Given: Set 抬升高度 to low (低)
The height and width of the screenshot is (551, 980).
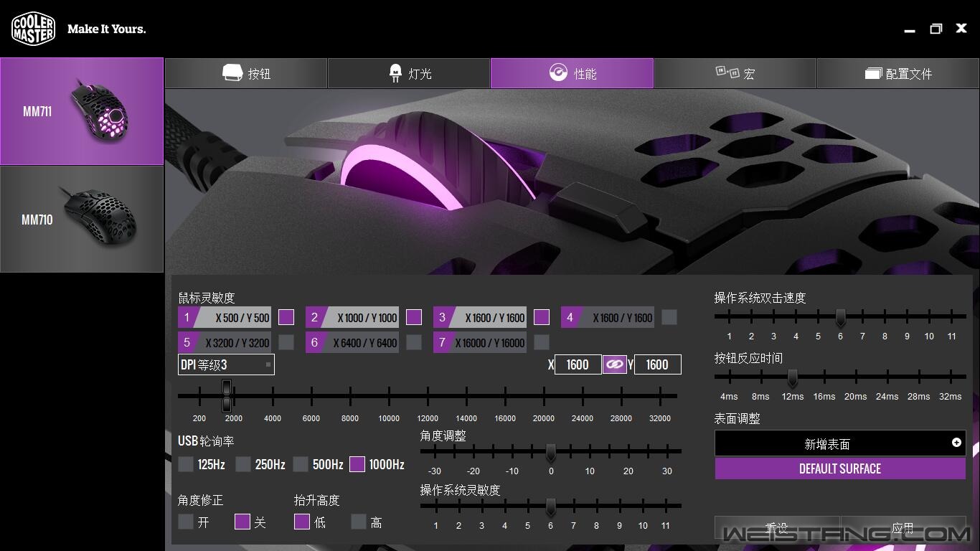Looking at the screenshot, I should pyautogui.click(x=302, y=522).
